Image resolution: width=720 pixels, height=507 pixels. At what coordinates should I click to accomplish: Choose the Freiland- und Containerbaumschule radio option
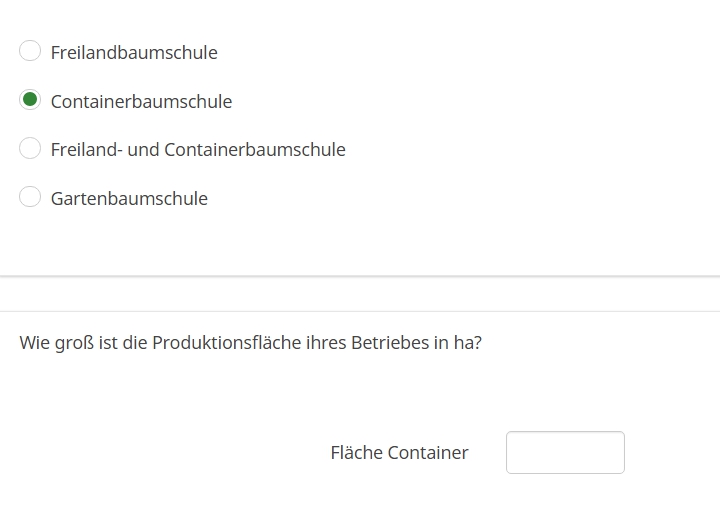pyautogui.click(x=30, y=148)
